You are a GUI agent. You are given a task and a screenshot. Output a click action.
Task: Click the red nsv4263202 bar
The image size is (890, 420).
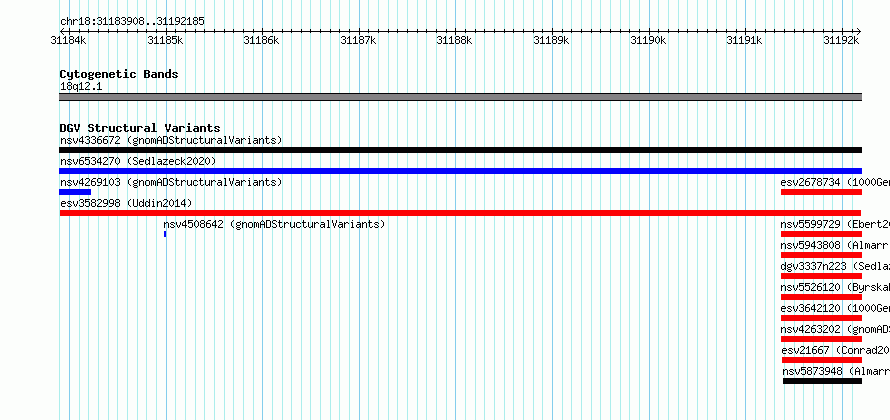(x=821, y=339)
